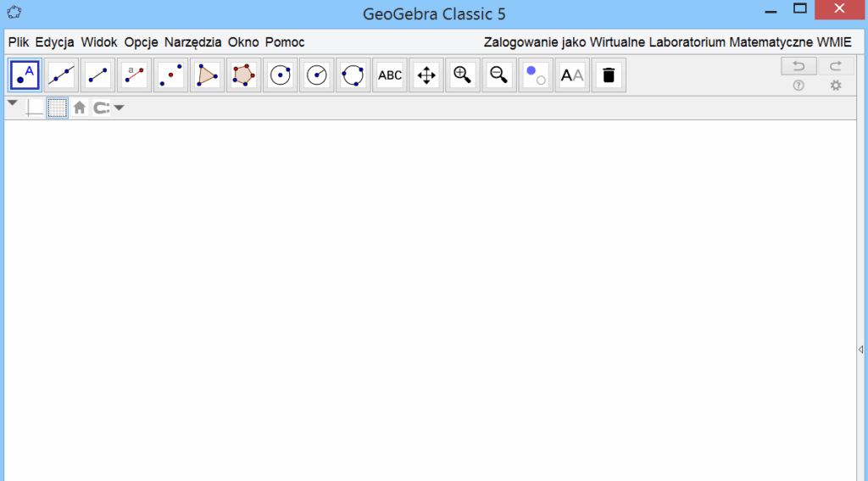Screen dimensions: 868x481
Task: Expand the side panel arrow on right edge
Action: coord(860,349)
